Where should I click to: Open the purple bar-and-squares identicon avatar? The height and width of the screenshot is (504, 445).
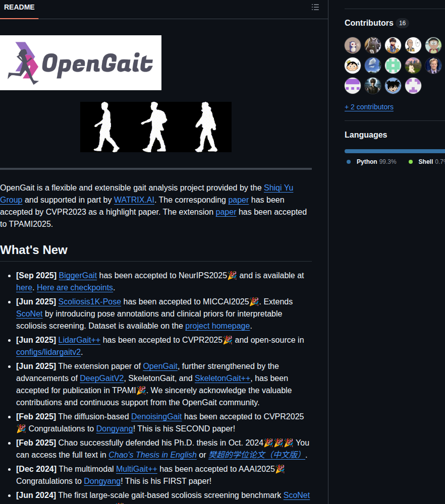pyautogui.click(x=353, y=86)
